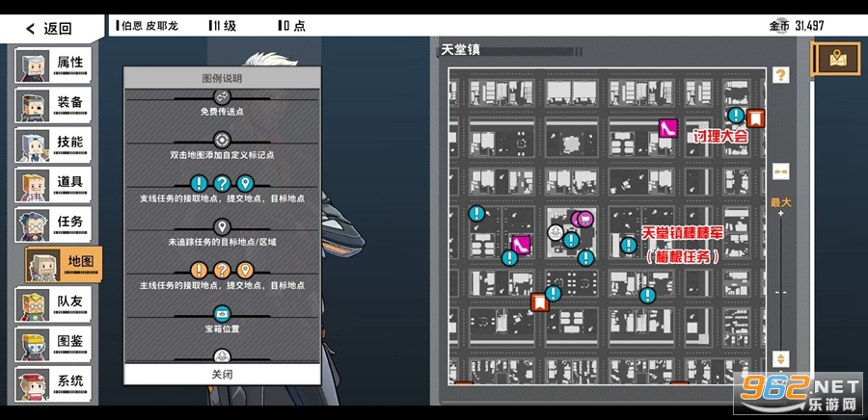868x420 pixels.
Task: Click the free teleport point legend icon
Action: point(222,97)
